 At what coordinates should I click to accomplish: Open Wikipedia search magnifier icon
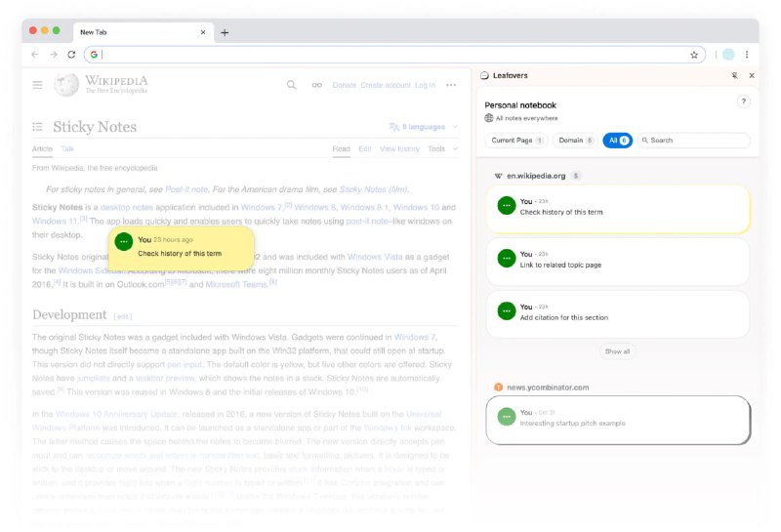point(291,85)
